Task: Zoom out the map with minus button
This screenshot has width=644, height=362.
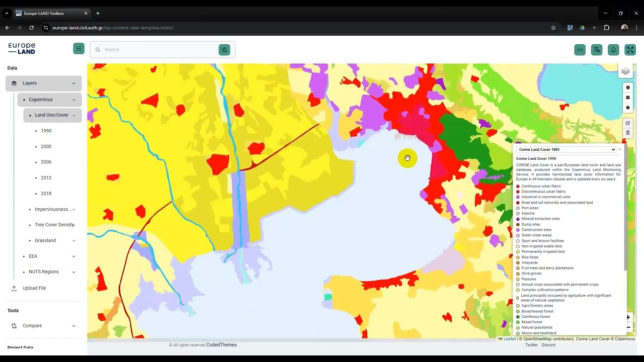Action: click(x=628, y=327)
